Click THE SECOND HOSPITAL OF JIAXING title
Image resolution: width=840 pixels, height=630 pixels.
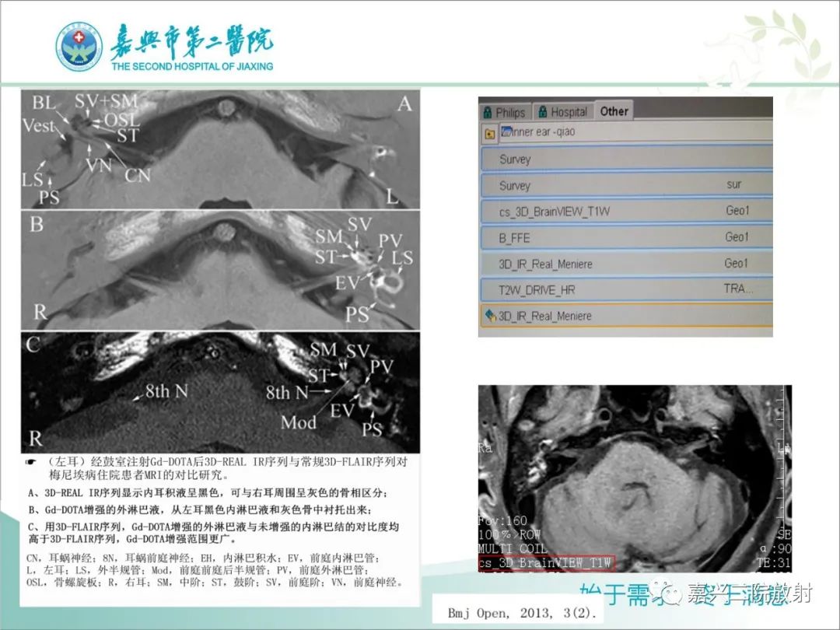coord(192,66)
